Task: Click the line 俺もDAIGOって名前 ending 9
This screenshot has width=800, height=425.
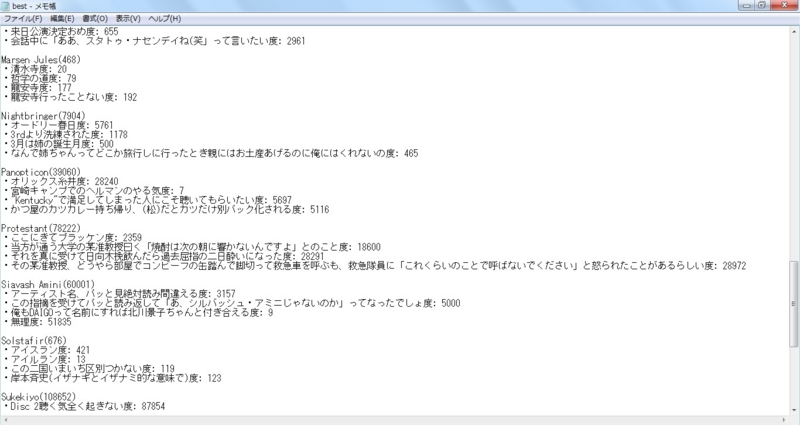Action: [x=138, y=312]
